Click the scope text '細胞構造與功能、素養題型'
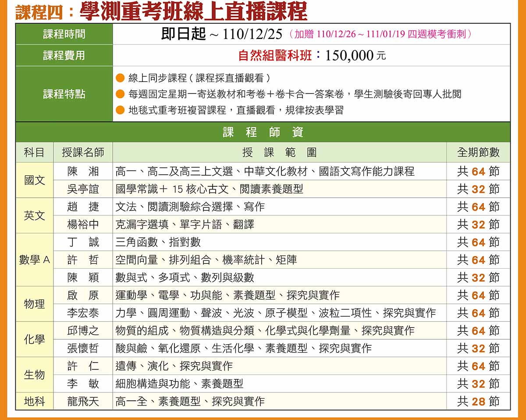The height and width of the screenshot is (420, 526). (179, 384)
